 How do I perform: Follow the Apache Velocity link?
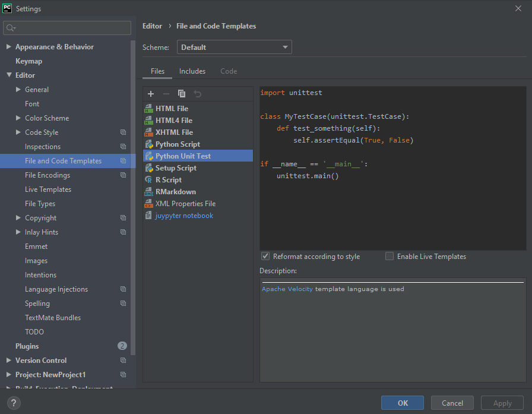click(286, 288)
